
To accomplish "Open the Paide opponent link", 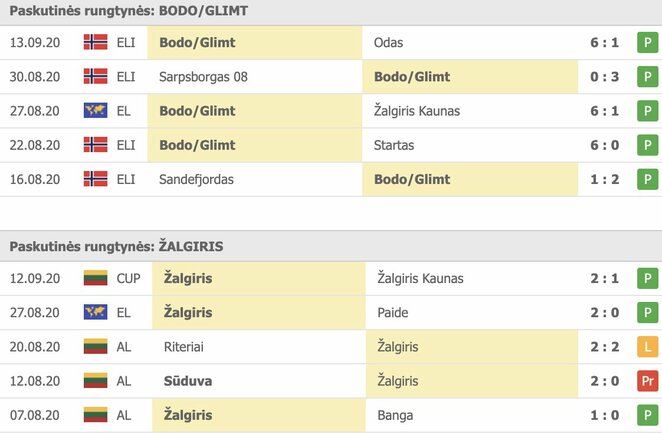I will pos(390,313).
